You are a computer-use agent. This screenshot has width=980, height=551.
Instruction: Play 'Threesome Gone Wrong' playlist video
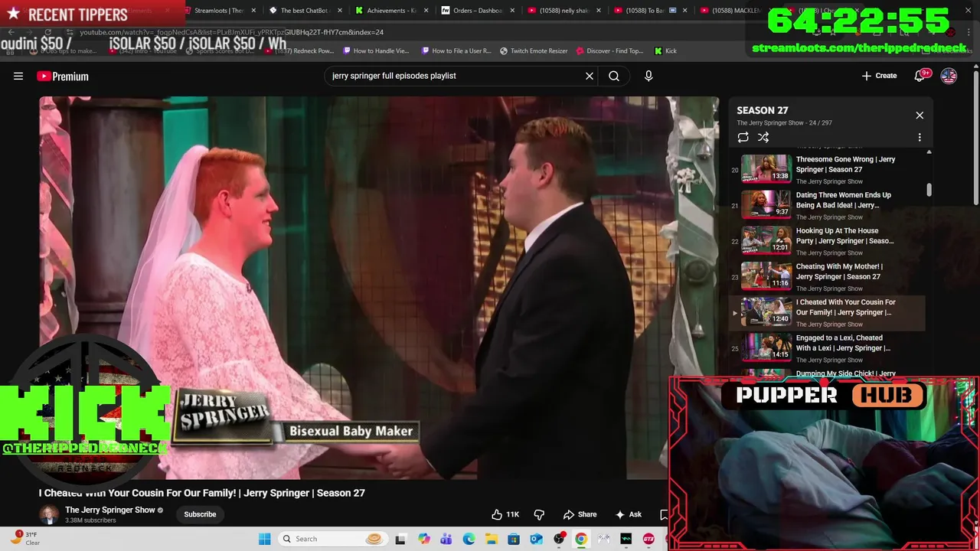tap(827, 170)
